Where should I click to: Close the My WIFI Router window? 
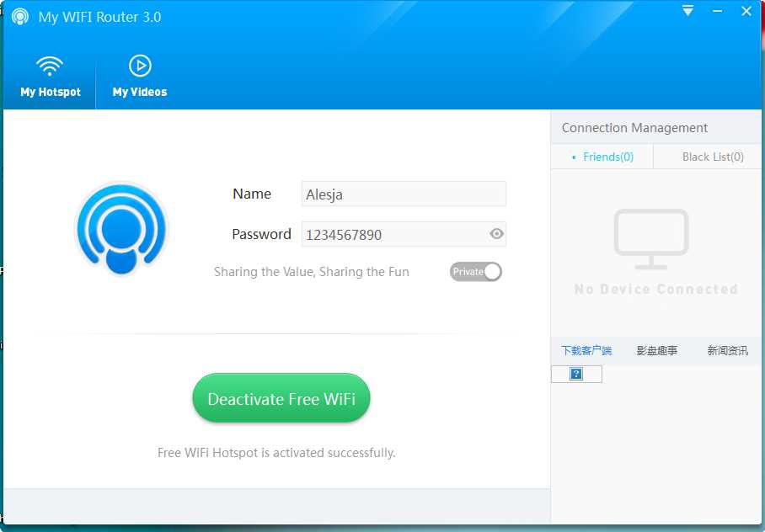tap(746, 11)
